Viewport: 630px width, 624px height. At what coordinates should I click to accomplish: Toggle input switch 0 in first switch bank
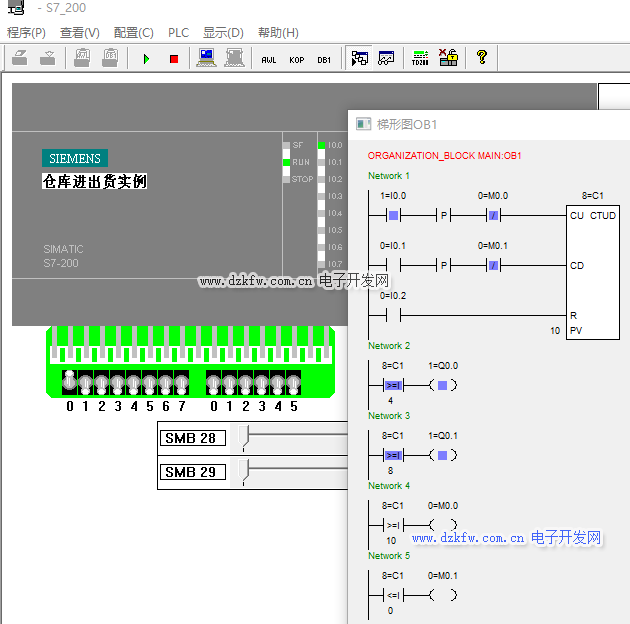69,384
